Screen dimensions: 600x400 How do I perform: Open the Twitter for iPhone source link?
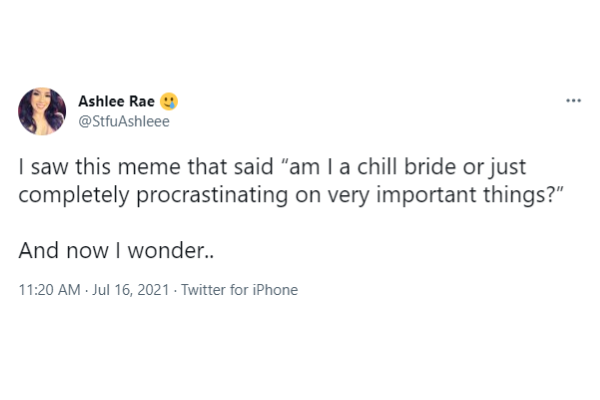[234, 290]
